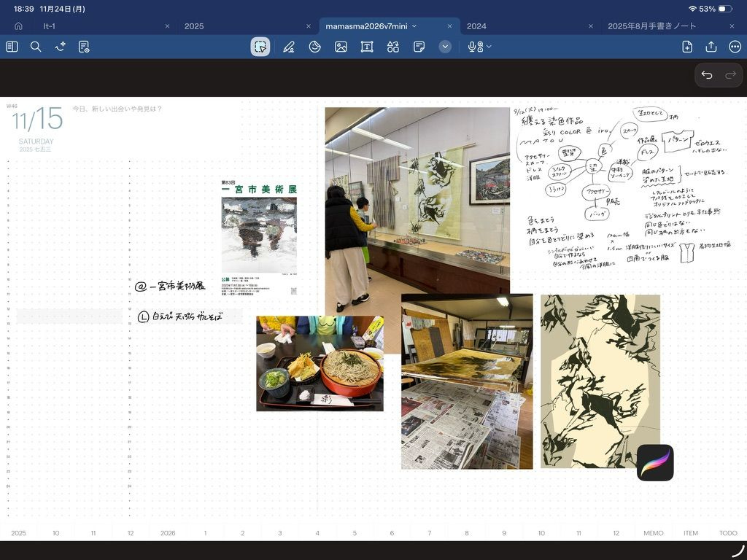Close the 2025 tab
The height and width of the screenshot is (560, 747).
[309, 26]
